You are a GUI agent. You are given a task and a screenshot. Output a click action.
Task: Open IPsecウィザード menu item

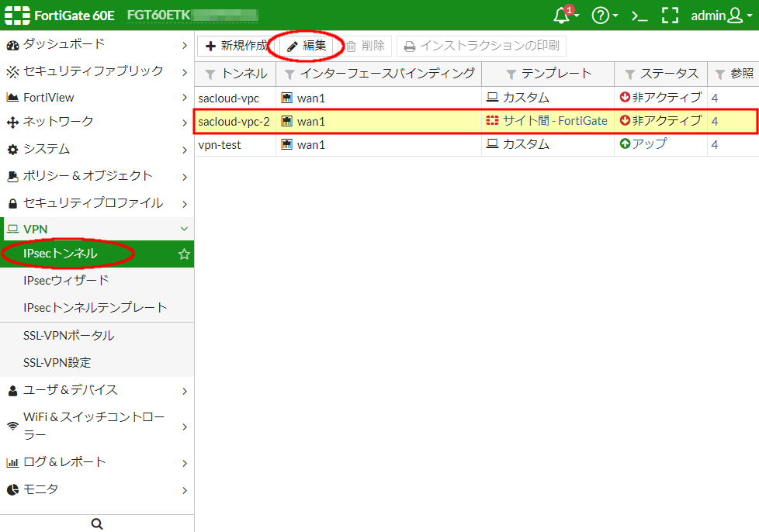(66, 281)
